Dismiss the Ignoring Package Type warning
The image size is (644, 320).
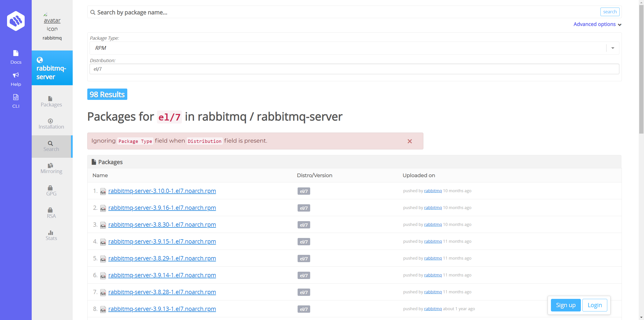click(410, 141)
